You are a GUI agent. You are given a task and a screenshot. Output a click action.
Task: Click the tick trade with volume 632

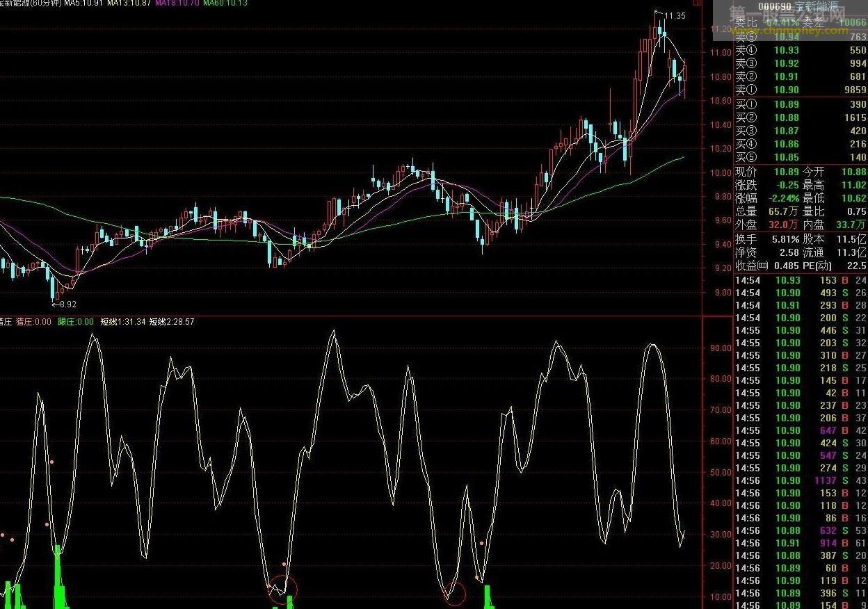(x=828, y=530)
